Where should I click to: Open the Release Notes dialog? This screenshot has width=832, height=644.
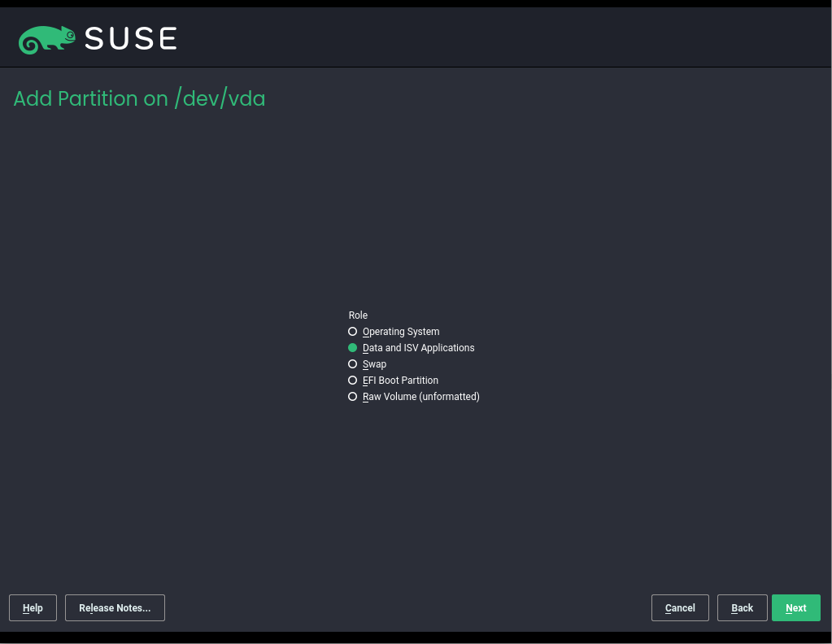click(115, 608)
